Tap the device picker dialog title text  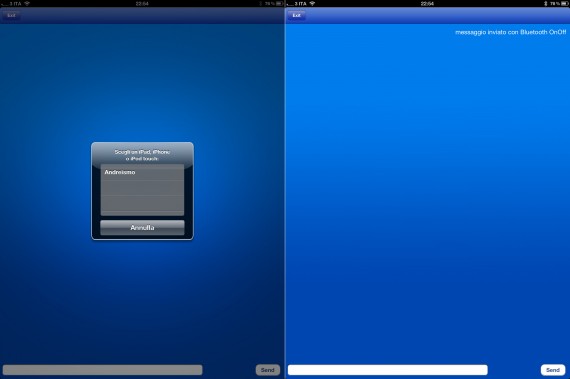(142, 155)
